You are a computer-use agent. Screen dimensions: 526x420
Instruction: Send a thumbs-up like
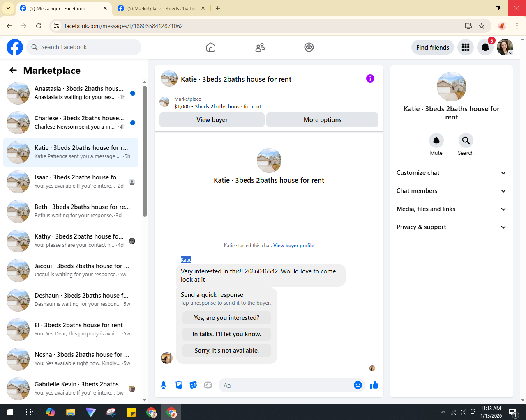(x=374, y=385)
